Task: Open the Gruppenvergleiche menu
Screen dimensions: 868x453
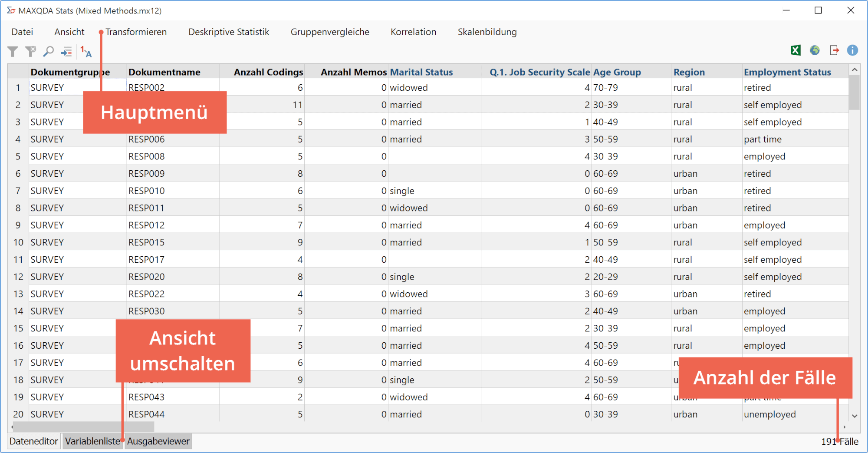Action: point(330,32)
